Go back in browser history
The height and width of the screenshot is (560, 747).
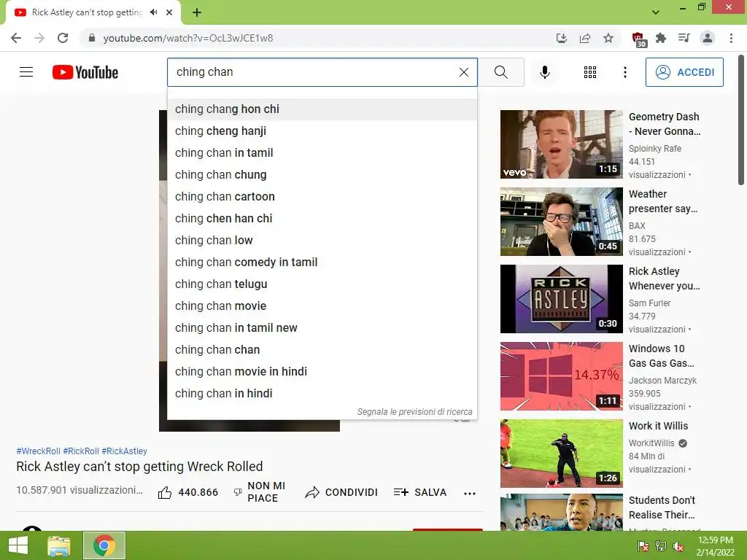point(16,38)
